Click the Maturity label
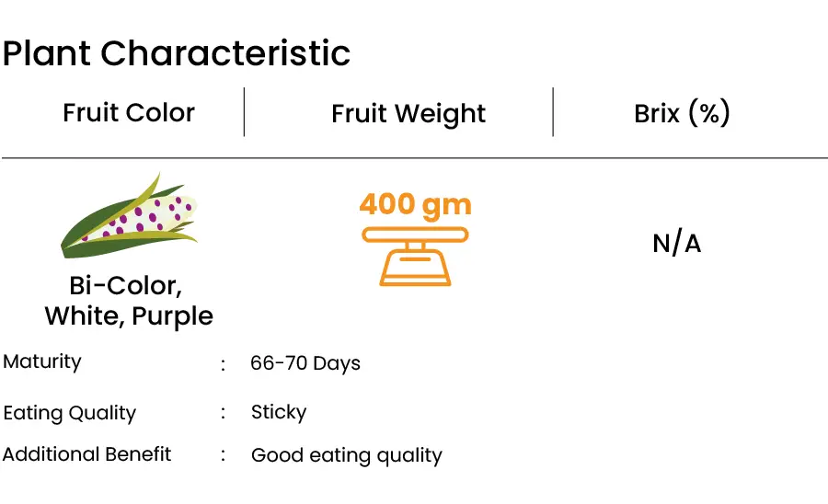Image resolution: width=828 pixels, height=504 pixels. point(42,361)
